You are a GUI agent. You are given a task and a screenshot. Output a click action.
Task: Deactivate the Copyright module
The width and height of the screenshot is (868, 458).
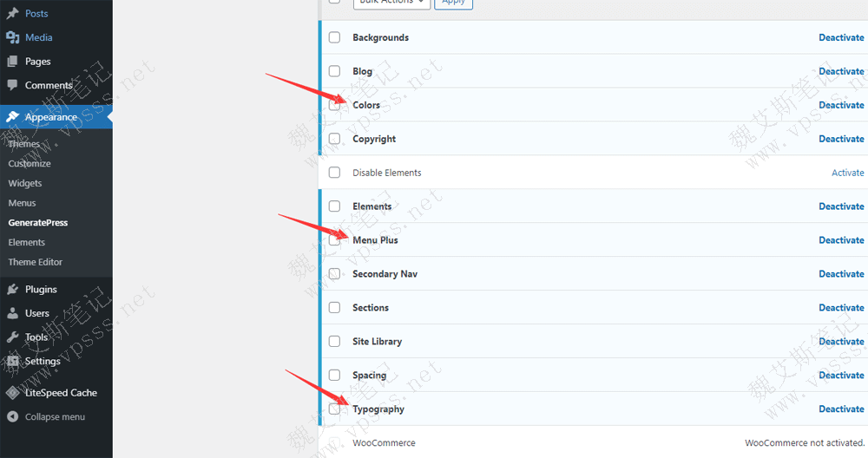tap(841, 139)
